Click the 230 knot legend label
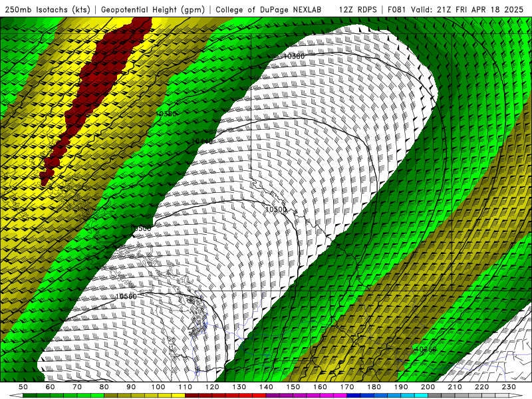 point(509,387)
